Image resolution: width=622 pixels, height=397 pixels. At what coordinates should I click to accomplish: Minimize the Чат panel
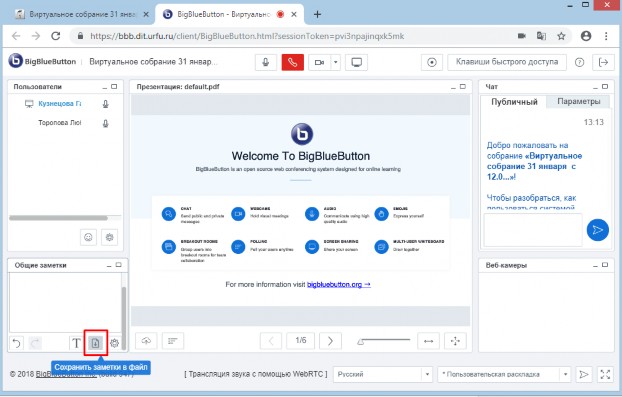(595, 87)
